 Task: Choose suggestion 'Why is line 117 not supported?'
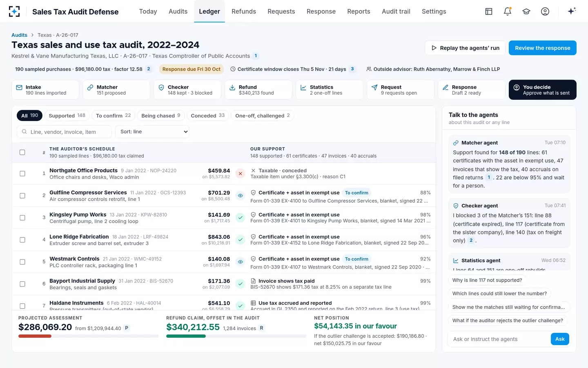tap(487, 280)
